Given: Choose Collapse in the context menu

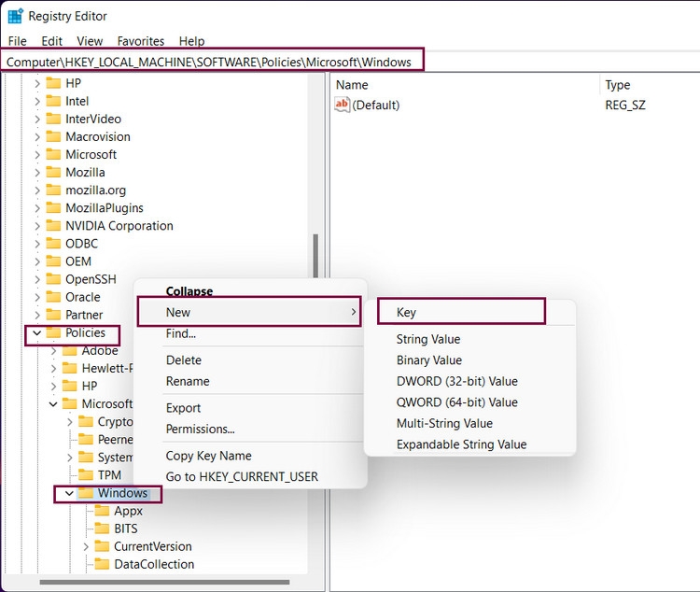Looking at the screenshot, I should (250, 290).
